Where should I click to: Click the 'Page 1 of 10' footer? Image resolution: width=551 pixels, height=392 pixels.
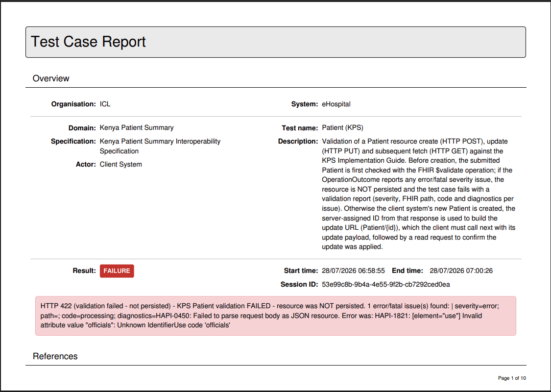pos(512,378)
